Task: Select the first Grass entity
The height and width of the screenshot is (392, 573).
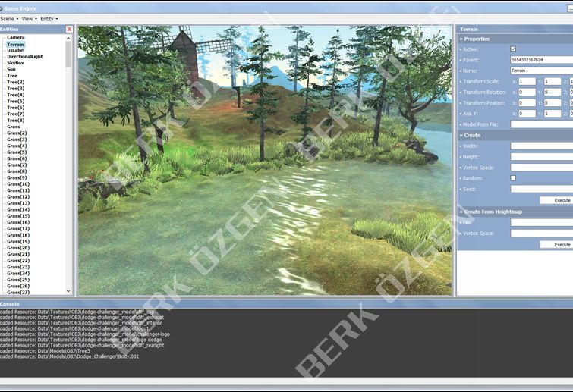Action: coord(14,127)
